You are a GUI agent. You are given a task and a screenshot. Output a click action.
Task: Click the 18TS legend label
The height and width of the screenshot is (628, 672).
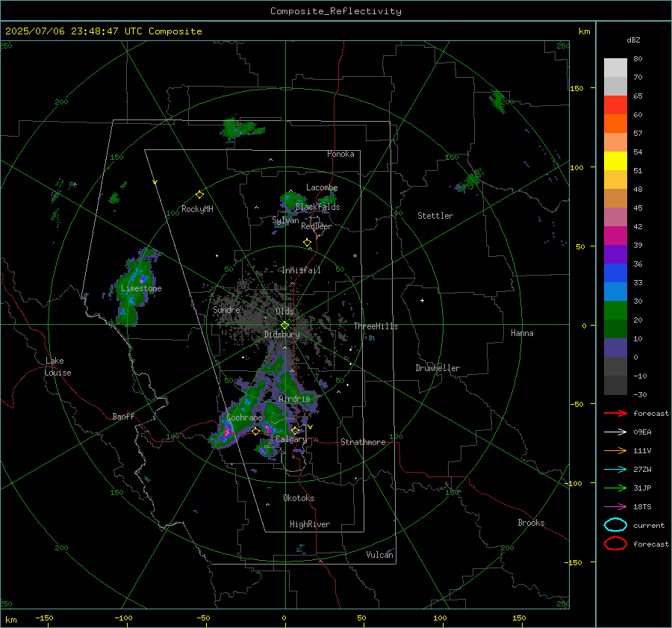(642, 507)
